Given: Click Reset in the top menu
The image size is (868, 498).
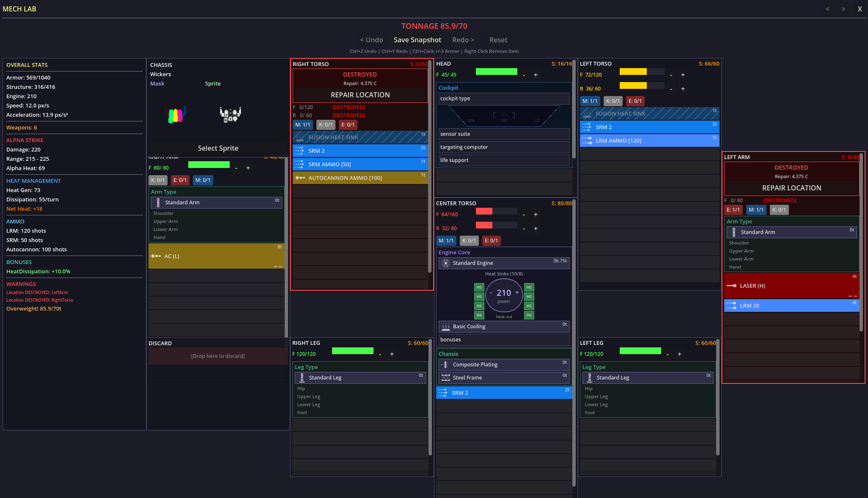Looking at the screenshot, I should (498, 40).
